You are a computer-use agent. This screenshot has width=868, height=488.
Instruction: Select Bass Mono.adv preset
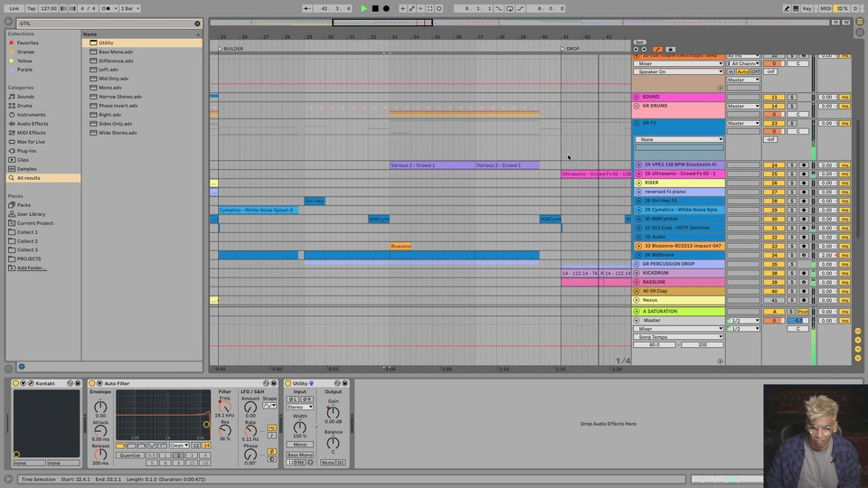[116, 52]
